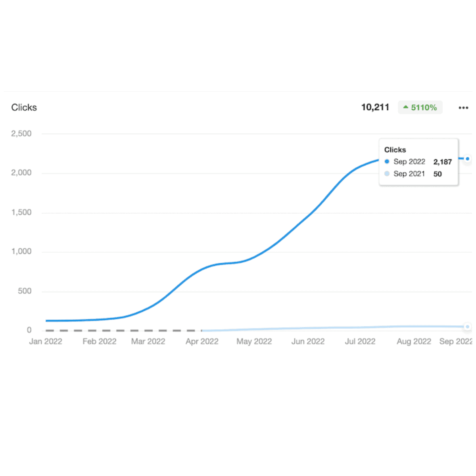Select the Jan 2022 axis label
476x476 pixels.
pos(46,342)
